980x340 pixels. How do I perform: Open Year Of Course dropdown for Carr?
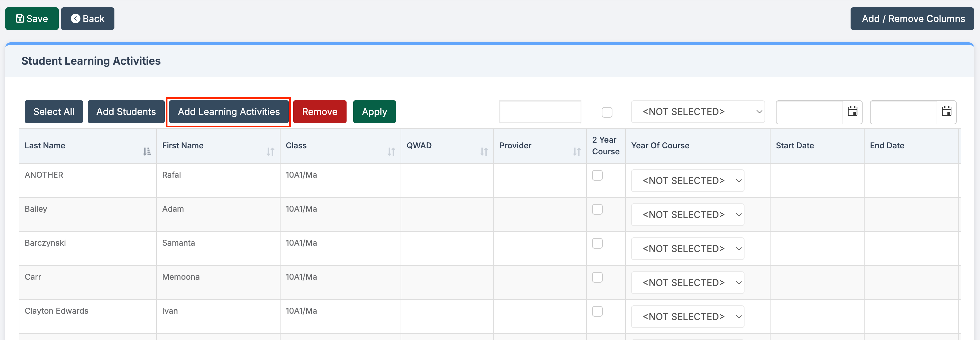click(x=687, y=283)
